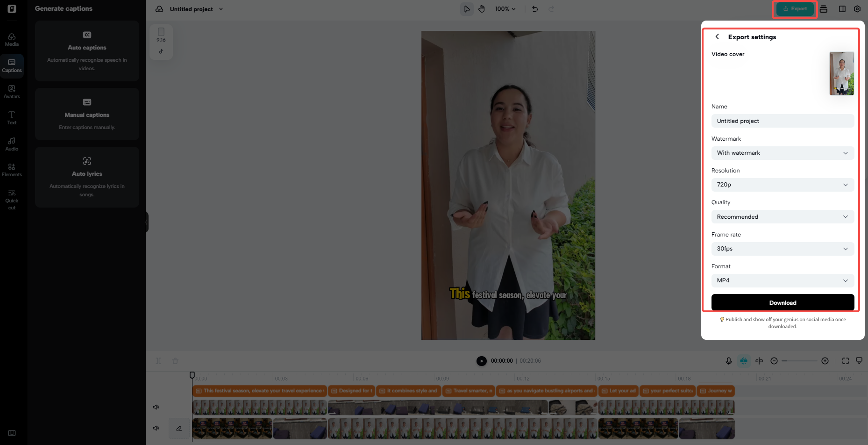Choose the pointer select tool
Viewport: 868px width, 445px height.
coord(467,9)
